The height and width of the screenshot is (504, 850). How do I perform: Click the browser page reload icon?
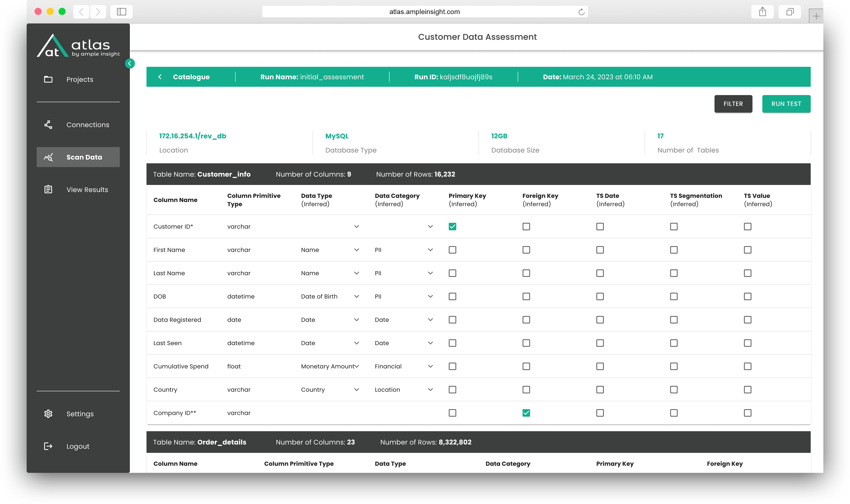581,12
